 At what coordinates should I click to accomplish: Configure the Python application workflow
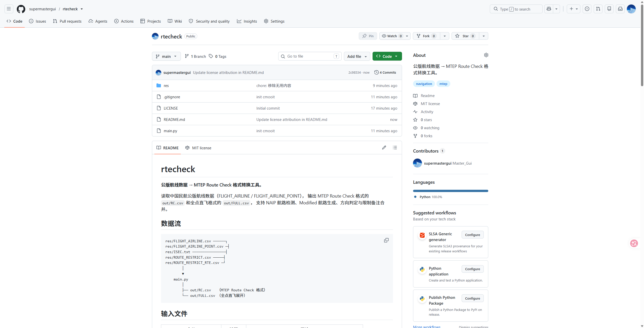(x=472, y=269)
